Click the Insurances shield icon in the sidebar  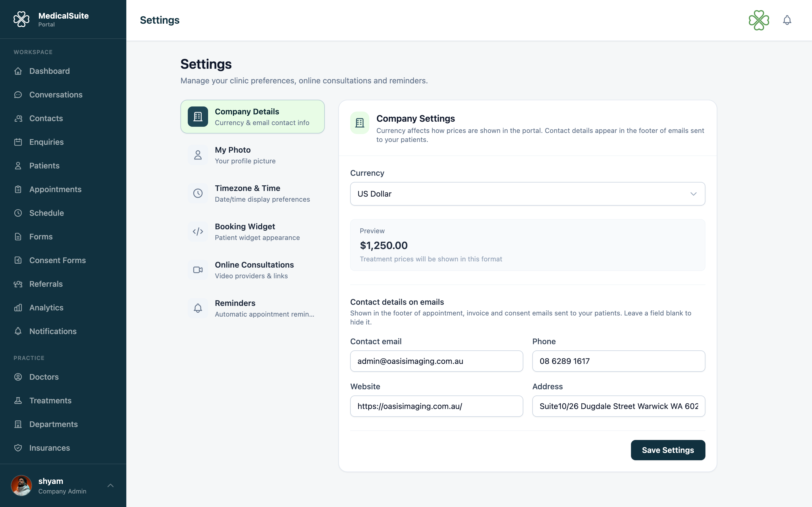[x=18, y=448]
